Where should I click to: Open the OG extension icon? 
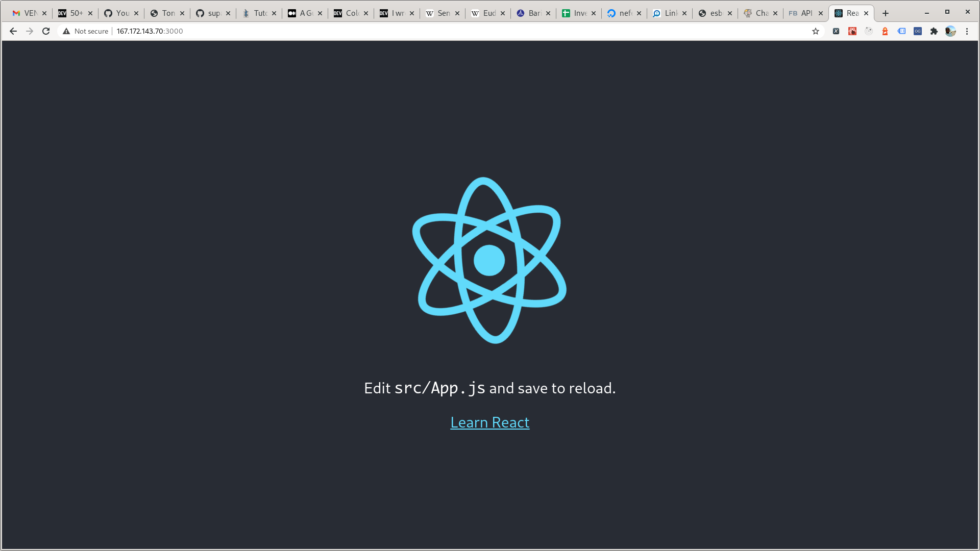[918, 31]
